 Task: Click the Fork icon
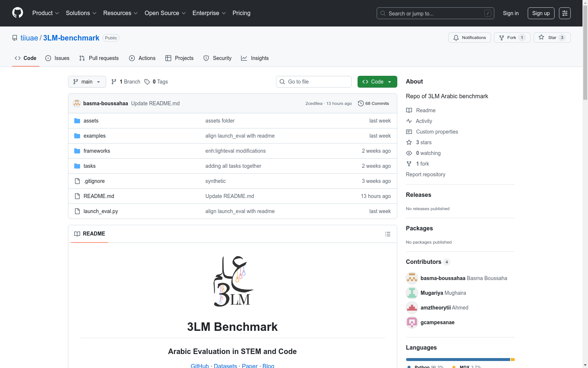[x=502, y=38]
